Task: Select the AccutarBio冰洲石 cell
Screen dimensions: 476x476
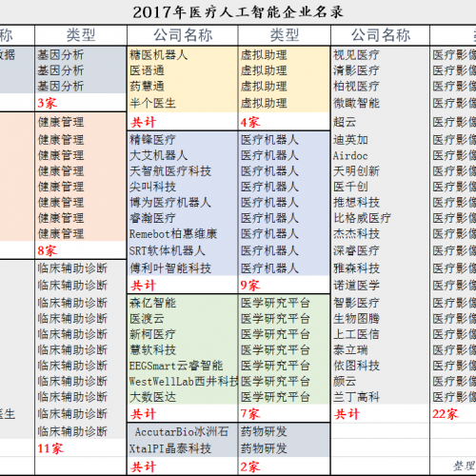Action: click(182, 431)
